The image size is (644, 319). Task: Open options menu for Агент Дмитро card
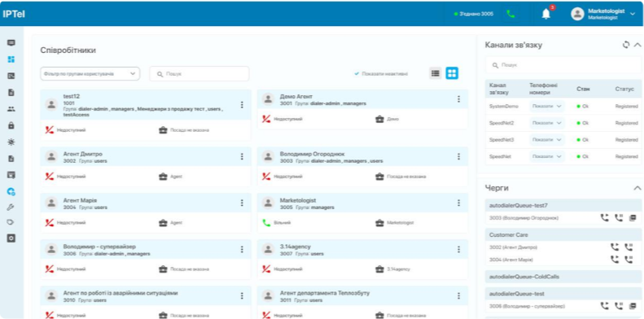(x=242, y=156)
